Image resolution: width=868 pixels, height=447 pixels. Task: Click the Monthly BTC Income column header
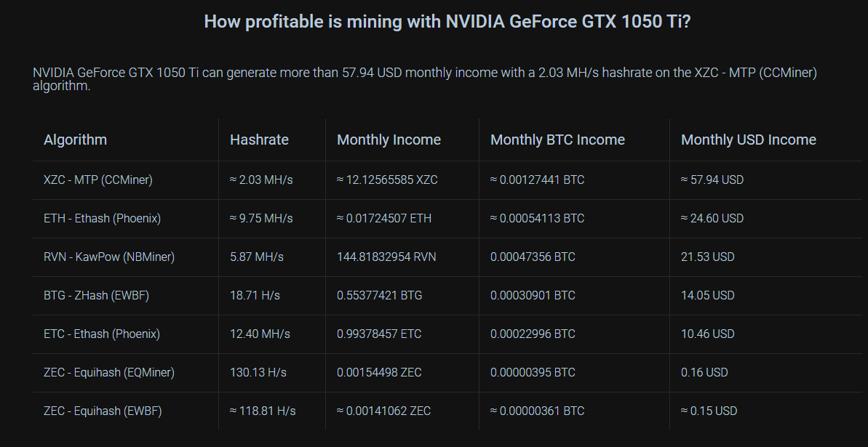pos(557,140)
